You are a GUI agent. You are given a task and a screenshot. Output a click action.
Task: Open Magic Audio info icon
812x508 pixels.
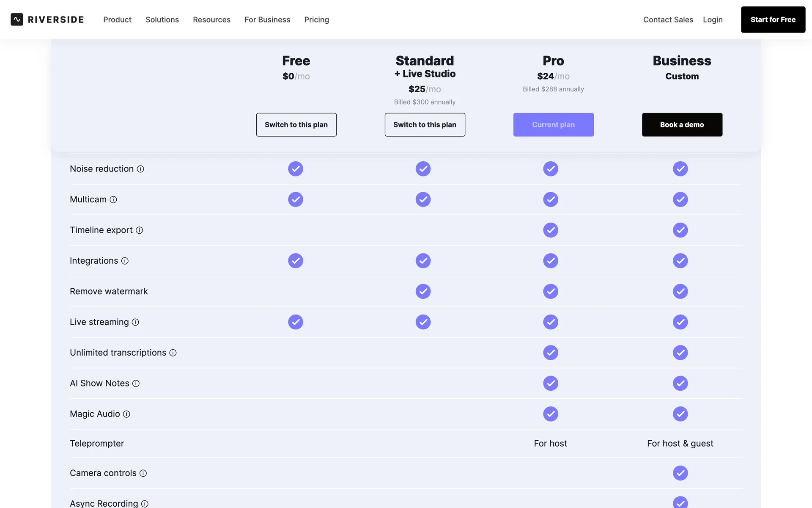[x=126, y=414]
